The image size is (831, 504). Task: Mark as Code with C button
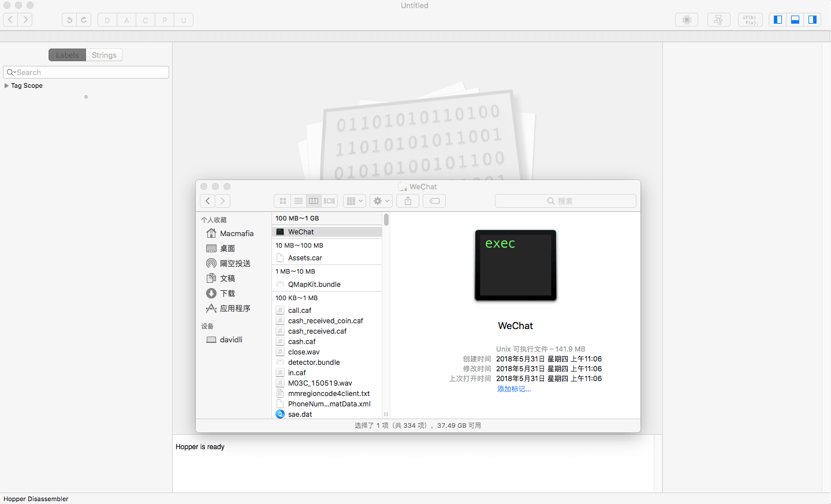(146, 20)
